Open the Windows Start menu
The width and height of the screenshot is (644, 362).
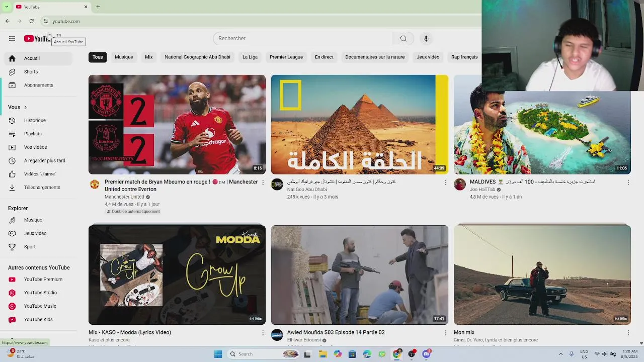pyautogui.click(x=218, y=354)
